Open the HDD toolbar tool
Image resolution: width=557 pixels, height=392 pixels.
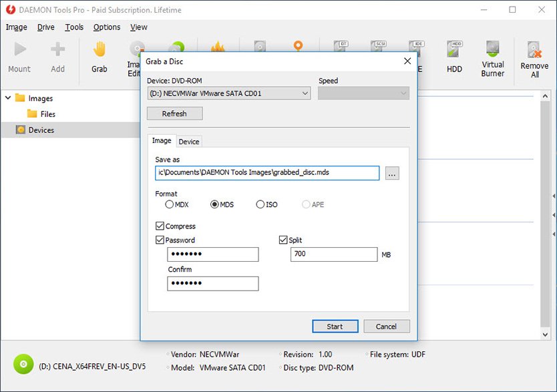pyautogui.click(x=454, y=57)
